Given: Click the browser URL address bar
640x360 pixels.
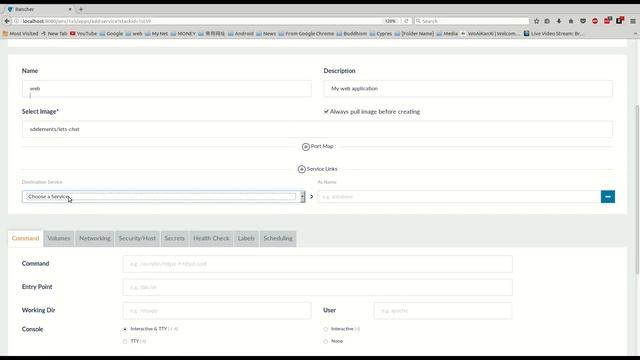Looking at the screenshot, I should [200, 21].
